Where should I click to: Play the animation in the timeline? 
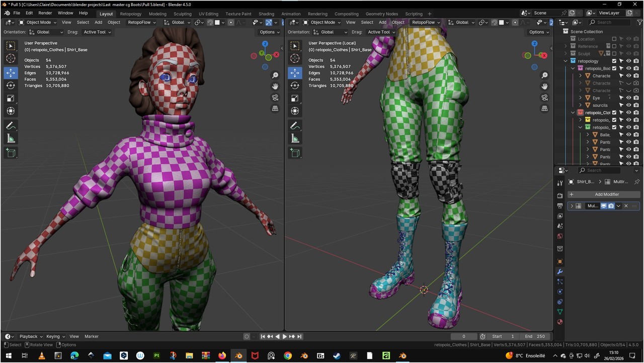point(285,336)
